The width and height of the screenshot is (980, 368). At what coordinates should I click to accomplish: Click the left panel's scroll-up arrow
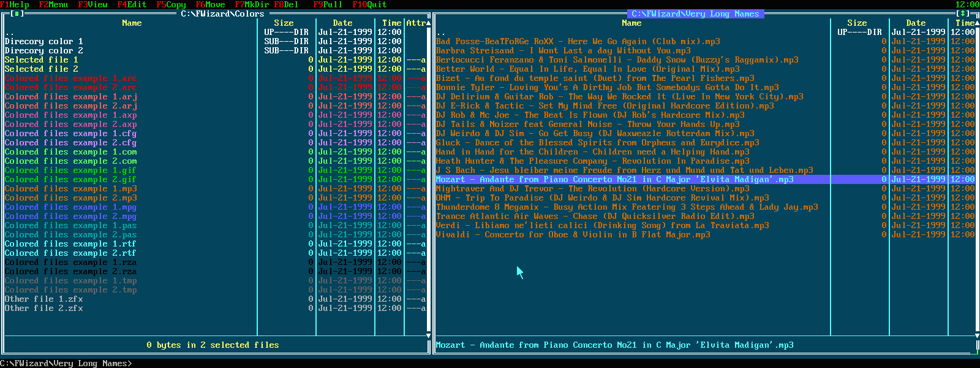(x=429, y=23)
